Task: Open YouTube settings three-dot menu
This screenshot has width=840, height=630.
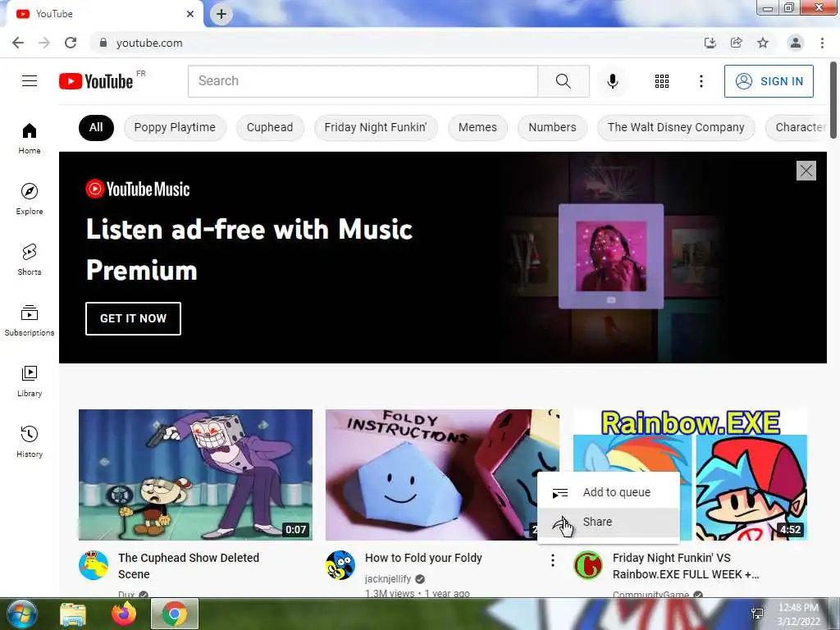Action: click(701, 81)
